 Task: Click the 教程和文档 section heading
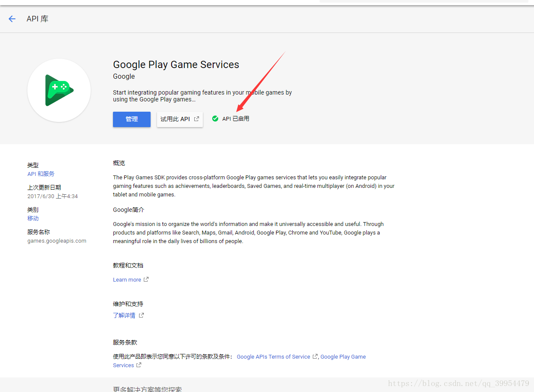coord(128,265)
